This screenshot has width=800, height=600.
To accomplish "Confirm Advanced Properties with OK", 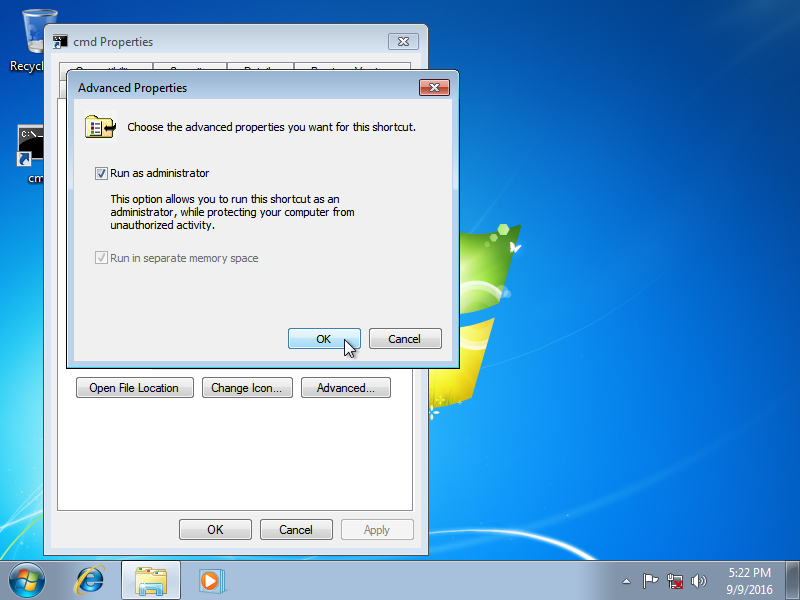I will pos(324,339).
